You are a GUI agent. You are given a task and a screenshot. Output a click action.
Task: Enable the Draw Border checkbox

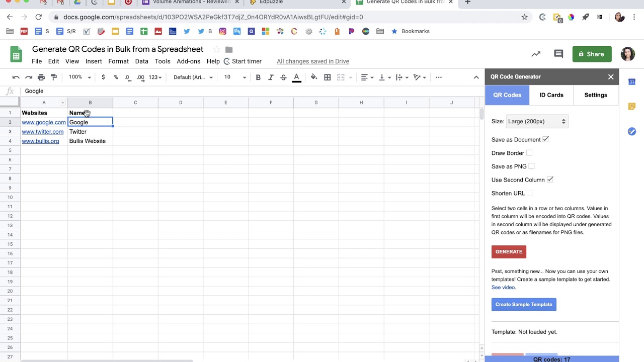tap(529, 153)
